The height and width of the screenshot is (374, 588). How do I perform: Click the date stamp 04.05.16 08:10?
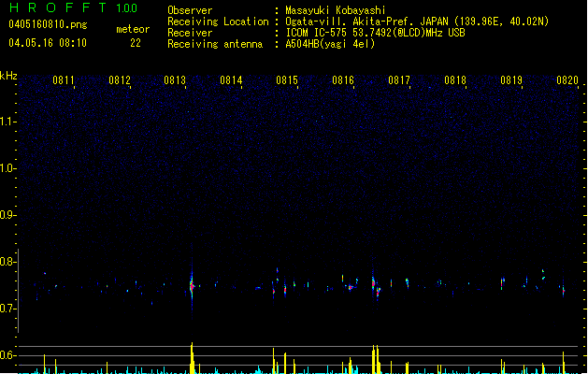click(48, 43)
